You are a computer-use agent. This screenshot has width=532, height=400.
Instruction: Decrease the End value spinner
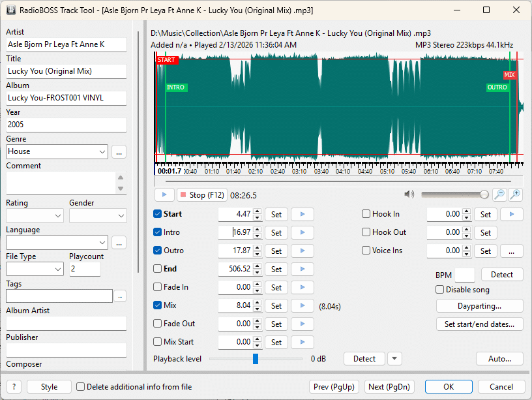click(x=258, y=272)
